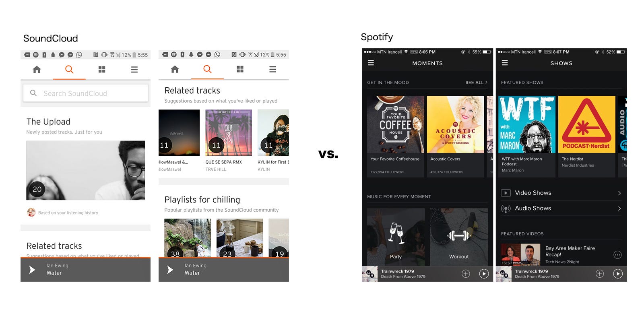Expand the Audio Shows row

coord(561,208)
